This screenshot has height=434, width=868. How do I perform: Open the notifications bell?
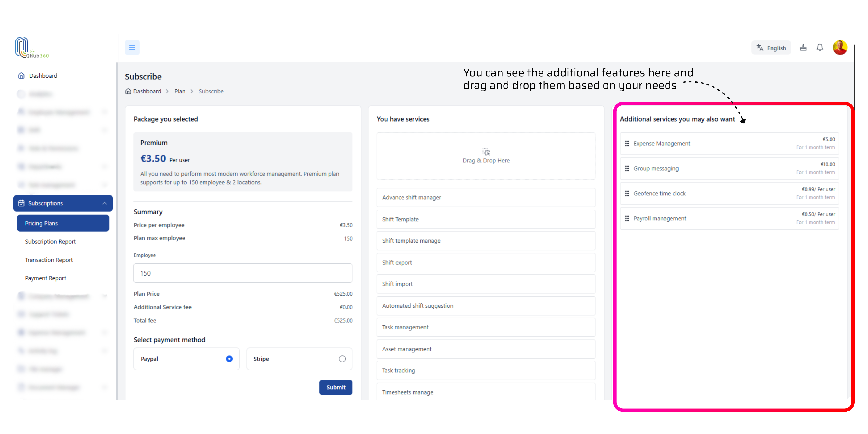(x=820, y=48)
